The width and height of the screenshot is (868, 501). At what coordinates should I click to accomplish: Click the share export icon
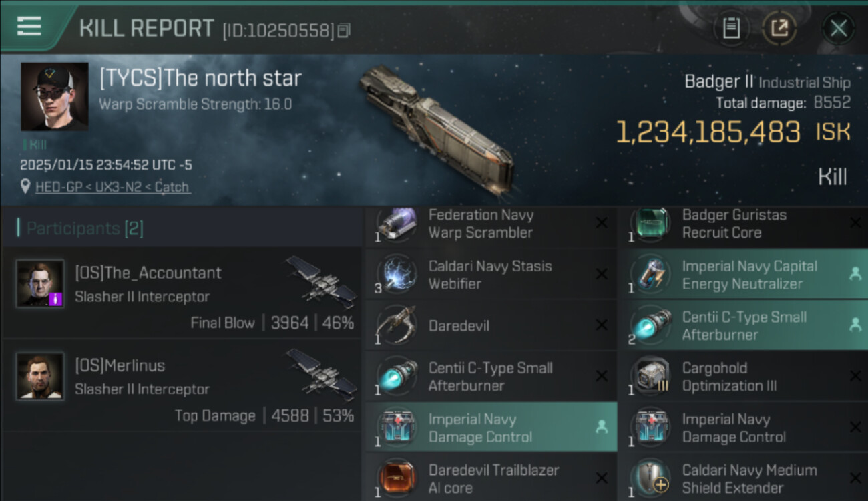pos(779,28)
